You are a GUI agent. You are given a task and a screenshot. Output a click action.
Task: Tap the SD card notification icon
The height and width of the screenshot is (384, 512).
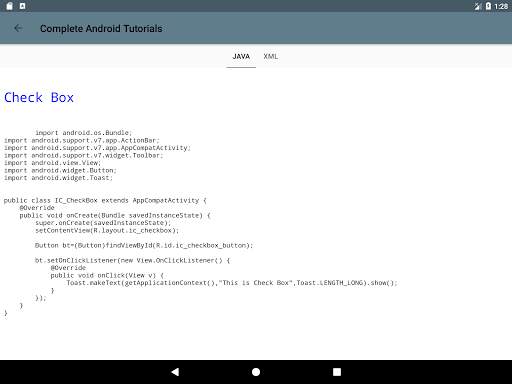pyautogui.click(x=9, y=6)
